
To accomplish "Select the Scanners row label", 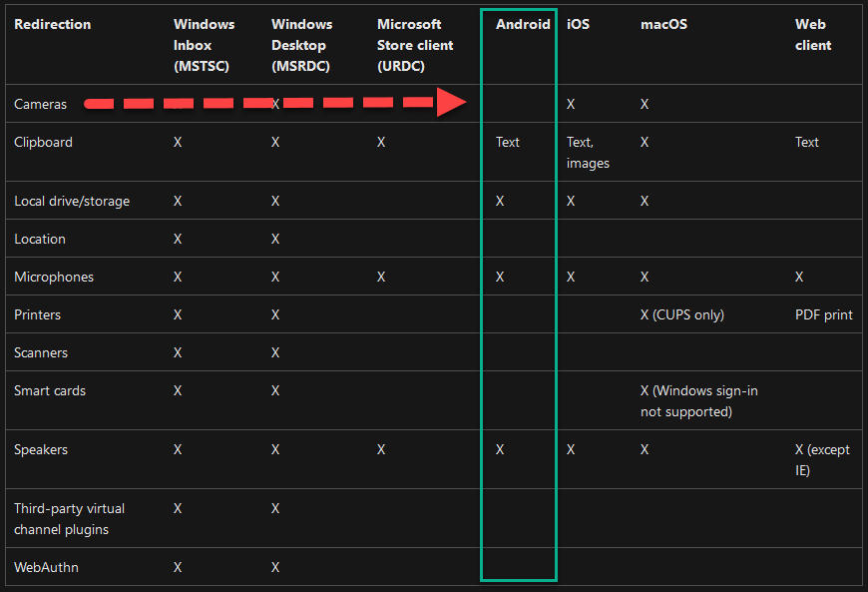I will pyautogui.click(x=41, y=352).
